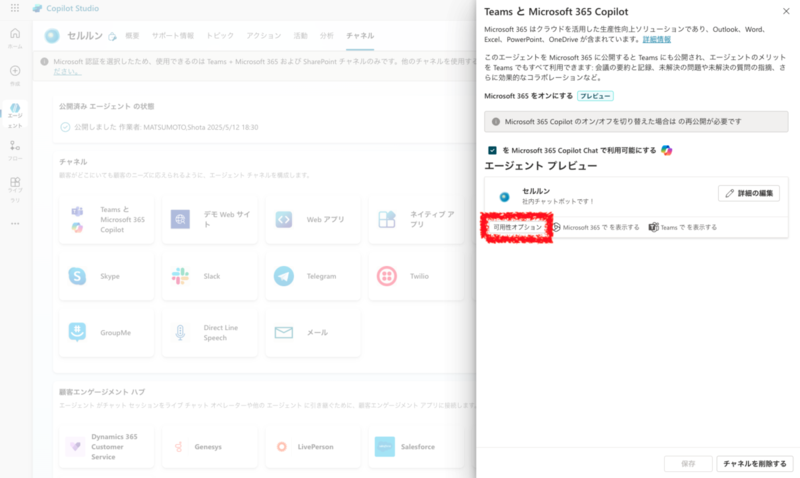Click the プレビュー badge label

click(x=595, y=96)
